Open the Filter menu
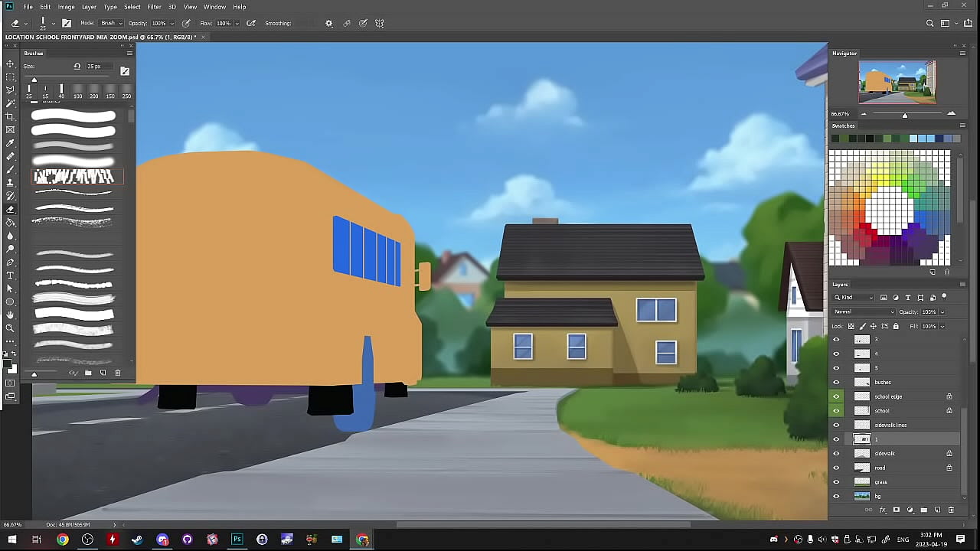Screen dimensions: 980x551 click(154, 7)
